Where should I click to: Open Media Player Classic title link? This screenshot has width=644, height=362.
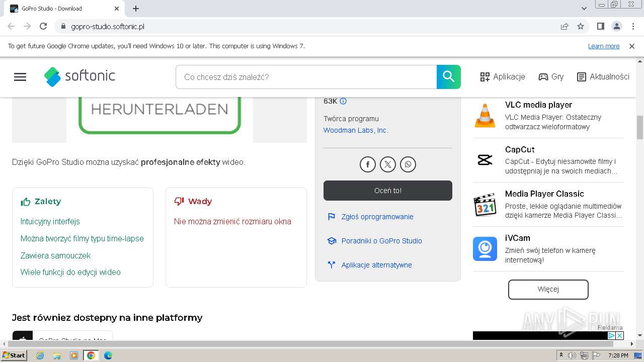click(544, 194)
